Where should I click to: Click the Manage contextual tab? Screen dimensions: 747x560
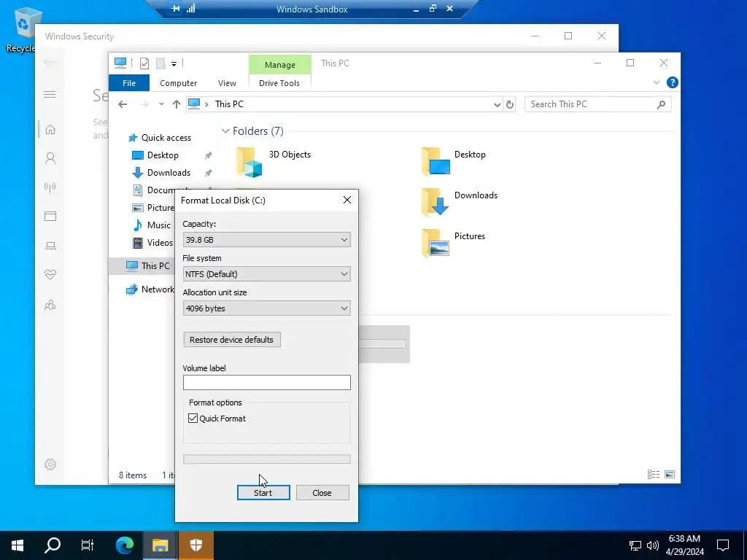(x=279, y=65)
